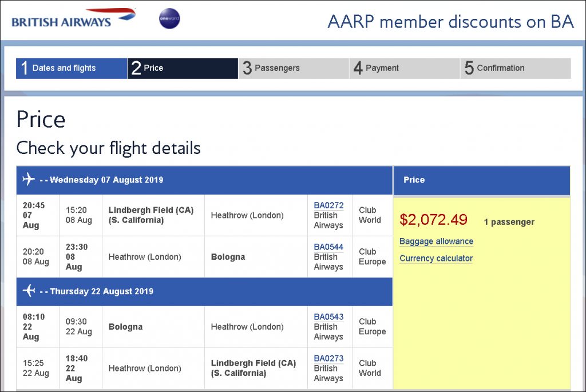Click the return plane icon beside Thursday 22 August
The image size is (586, 392).
(29, 290)
